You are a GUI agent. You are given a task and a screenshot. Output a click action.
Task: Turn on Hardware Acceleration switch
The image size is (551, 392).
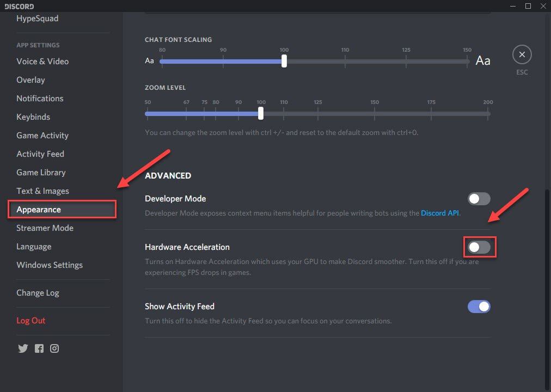(479, 247)
